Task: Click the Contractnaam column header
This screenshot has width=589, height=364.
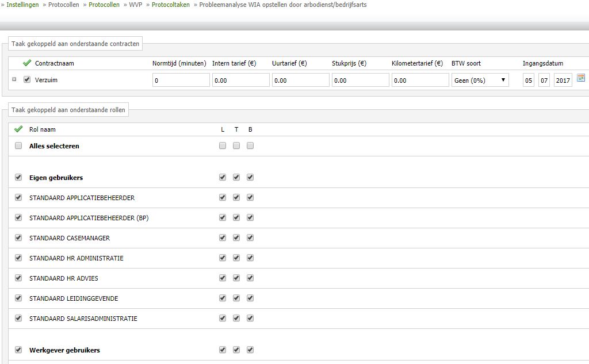Action: (x=55, y=63)
